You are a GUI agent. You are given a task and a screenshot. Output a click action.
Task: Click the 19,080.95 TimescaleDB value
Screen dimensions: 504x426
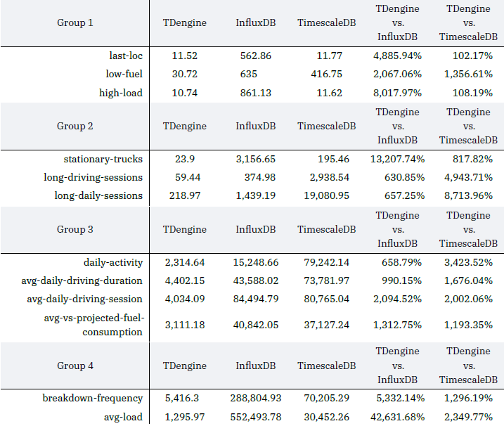[323, 195]
